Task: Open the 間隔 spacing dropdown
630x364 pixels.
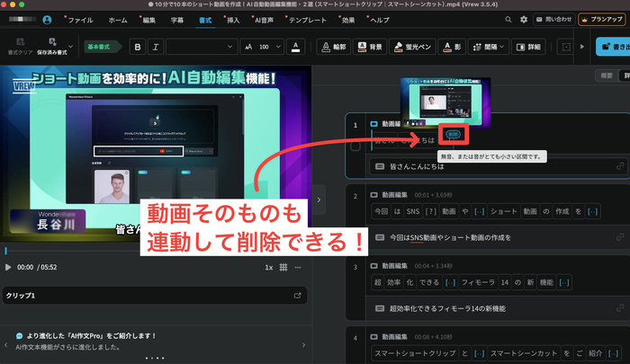Action: coord(489,47)
